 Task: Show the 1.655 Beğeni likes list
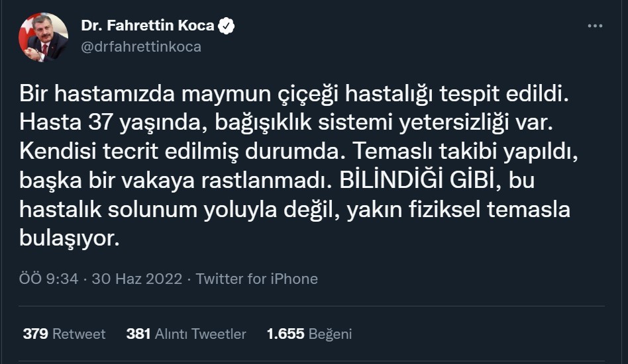pos(309,334)
